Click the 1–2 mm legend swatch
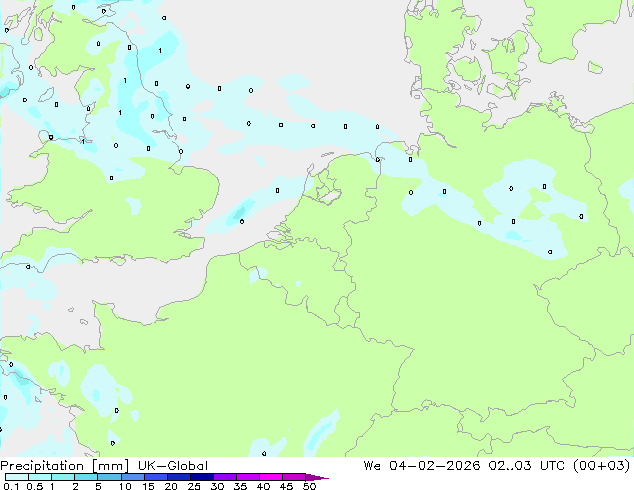 63,477
